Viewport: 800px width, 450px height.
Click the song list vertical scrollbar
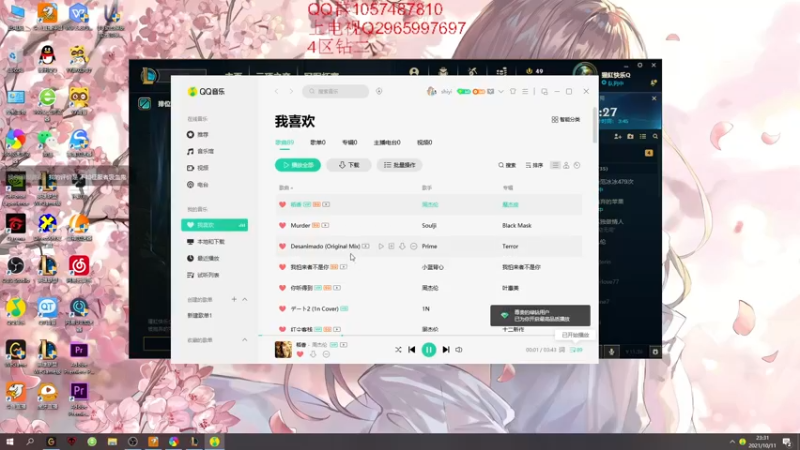(x=594, y=125)
